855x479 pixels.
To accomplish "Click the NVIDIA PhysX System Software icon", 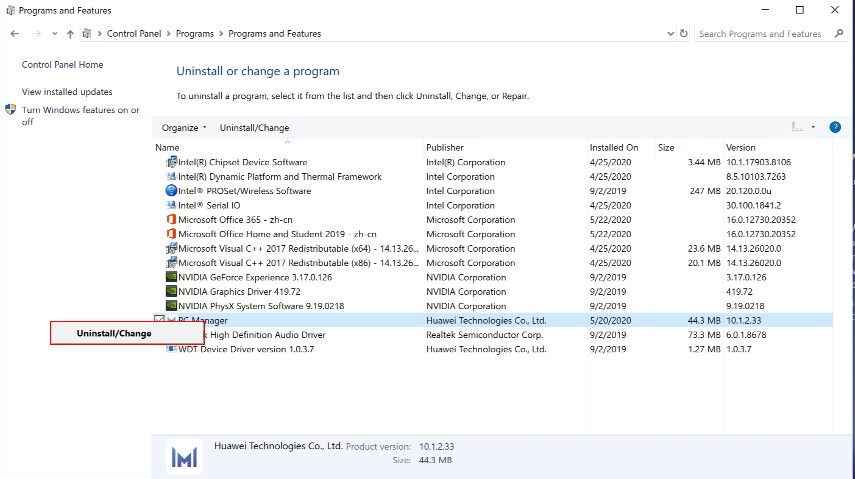I will click(171, 306).
